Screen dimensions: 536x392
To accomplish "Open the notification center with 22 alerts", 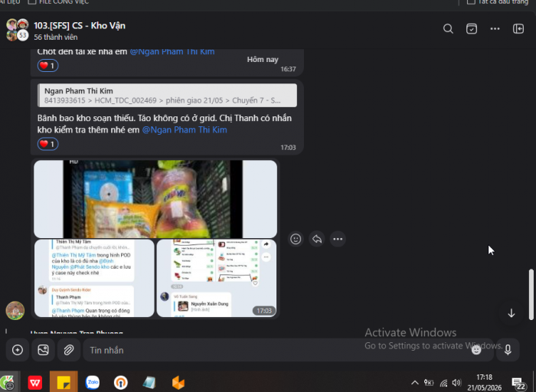I will [518, 384].
